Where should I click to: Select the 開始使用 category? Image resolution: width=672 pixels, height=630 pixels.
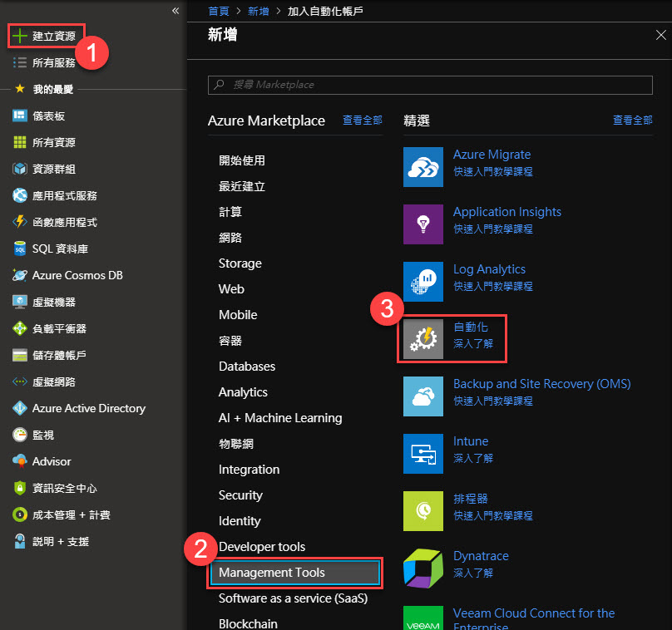(x=242, y=160)
